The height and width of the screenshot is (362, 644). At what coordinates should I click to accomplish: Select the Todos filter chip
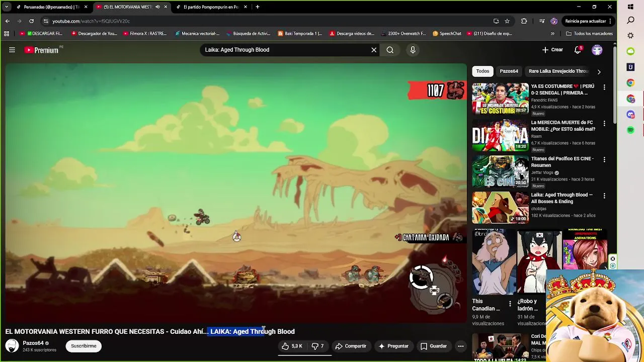(482, 71)
